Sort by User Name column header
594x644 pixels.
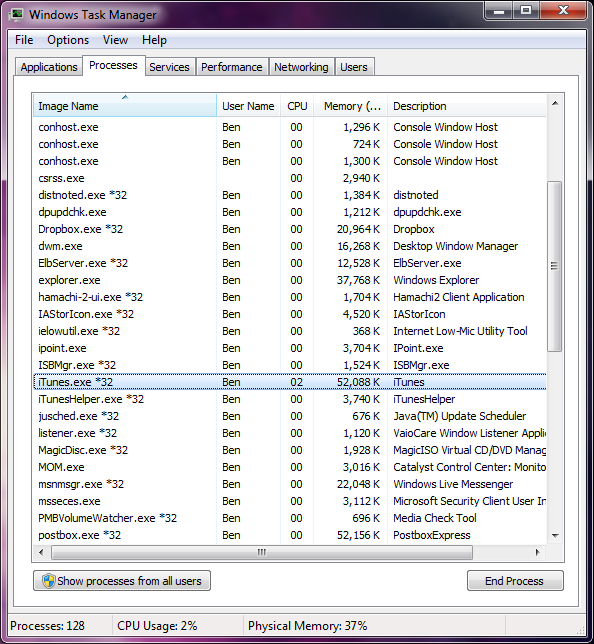click(248, 106)
